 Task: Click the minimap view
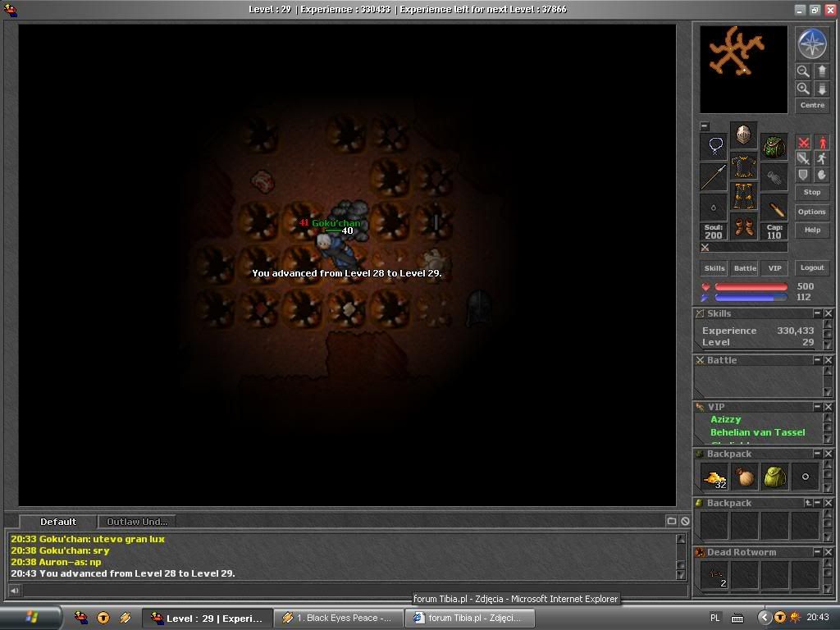coord(743,70)
